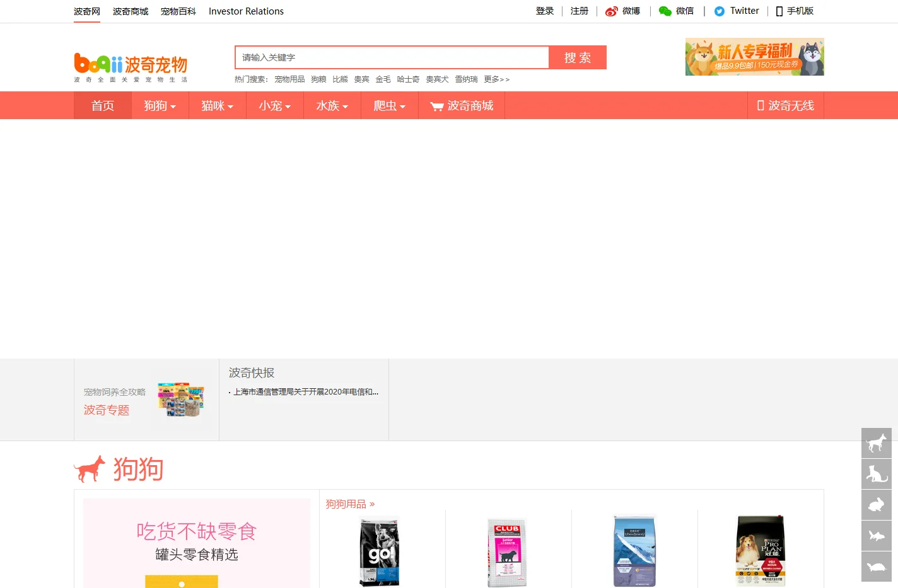Click the phone icon beside 波奇无线
Viewport: 898px width, 588px height.
click(x=761, y=105)
